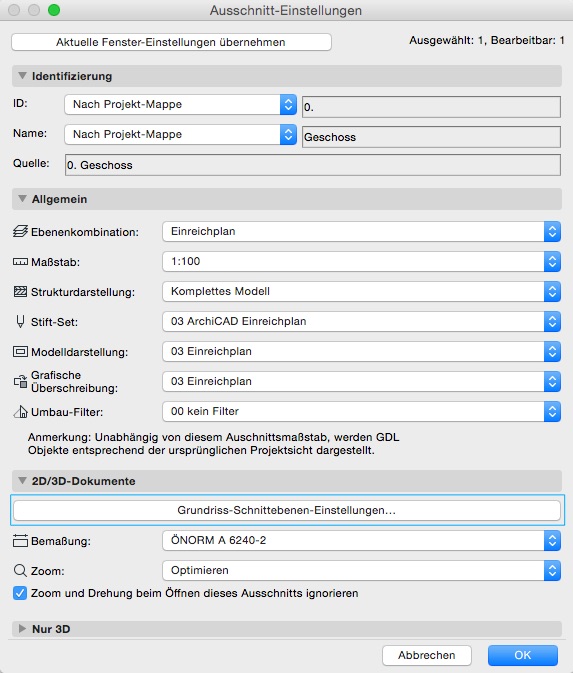This screenshot has width=573, height=673.
Task: Click the Quelle field 0. Geschoss
Action: [313, 165]
